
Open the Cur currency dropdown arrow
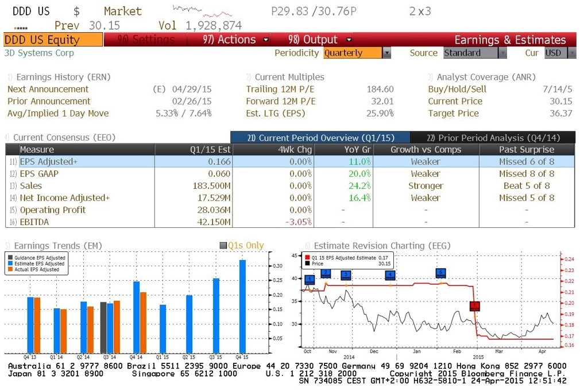click(x=572, y=53)
